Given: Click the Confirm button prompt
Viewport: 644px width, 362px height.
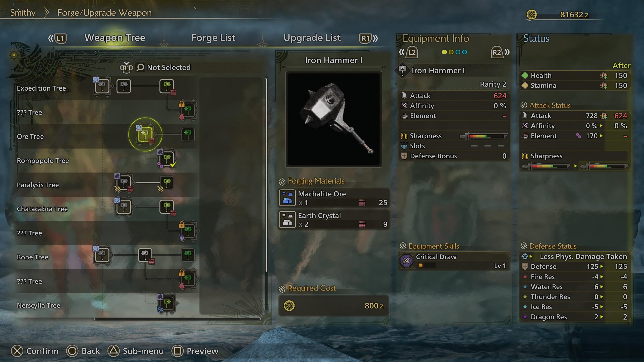Looking at the screenshot, I should tap(35, 351).
